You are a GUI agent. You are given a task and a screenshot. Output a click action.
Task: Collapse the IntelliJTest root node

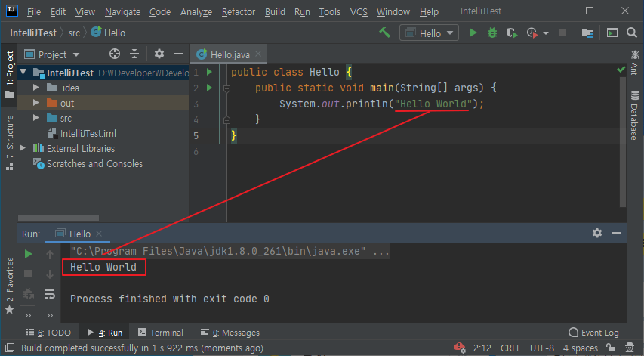[23, 73]
